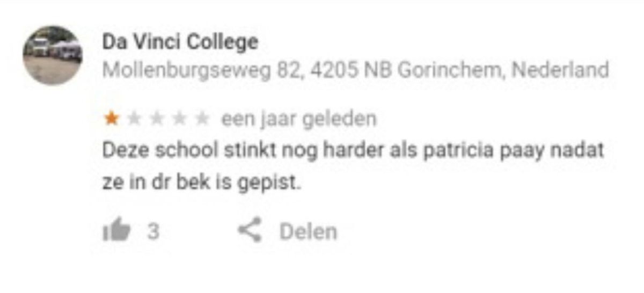Click the like count number 3

(153, 232)
